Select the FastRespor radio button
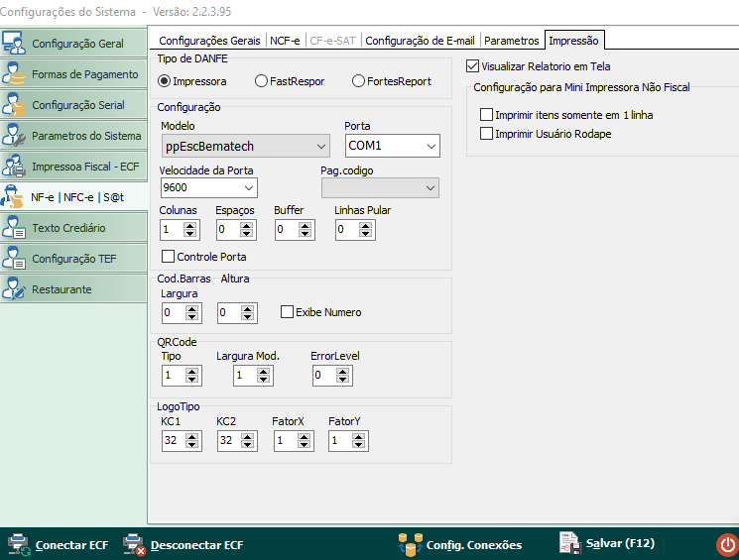 (261, 81)
